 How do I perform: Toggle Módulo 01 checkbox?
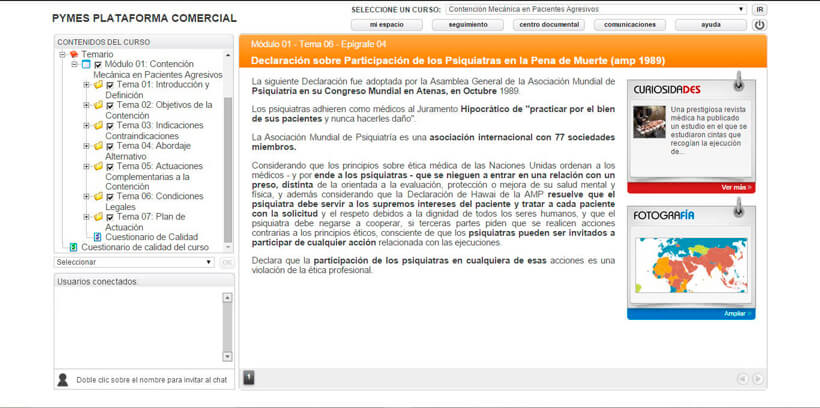point(98,65)
